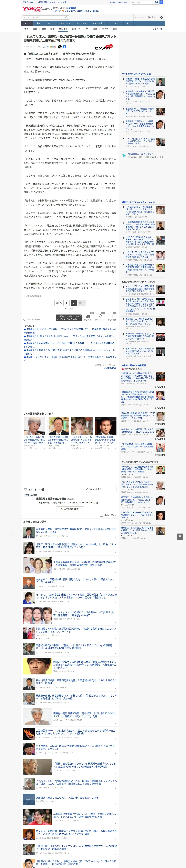
Task: Click the 記事に関する報告 report icon link
Action: [x=31, y=319]
